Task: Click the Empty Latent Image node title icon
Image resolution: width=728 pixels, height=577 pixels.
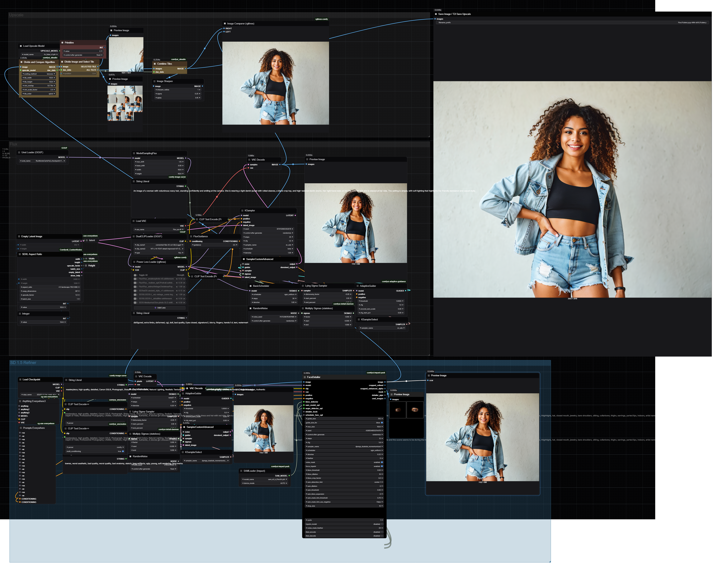Action: pos(19,236)
